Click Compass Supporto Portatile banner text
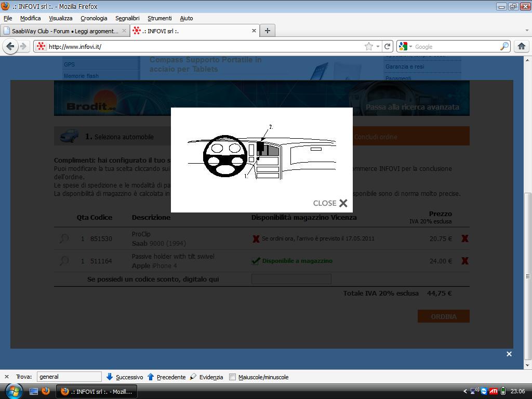 point(205,64)
